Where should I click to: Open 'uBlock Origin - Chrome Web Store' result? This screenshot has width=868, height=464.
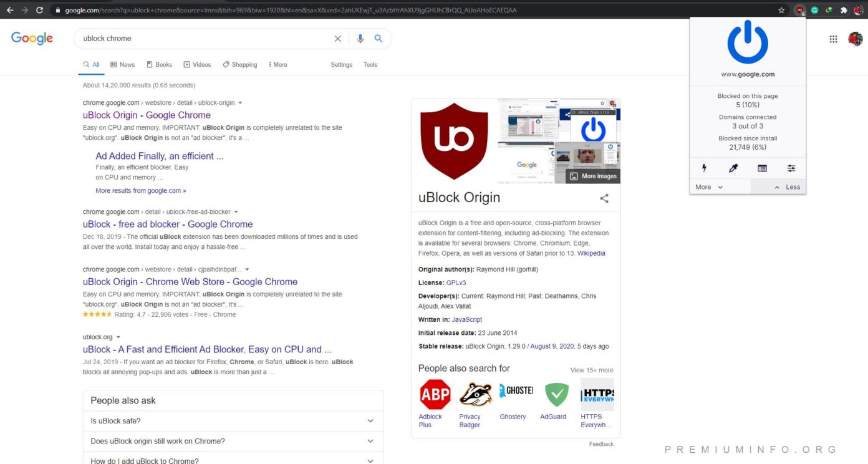coord(190,281)
